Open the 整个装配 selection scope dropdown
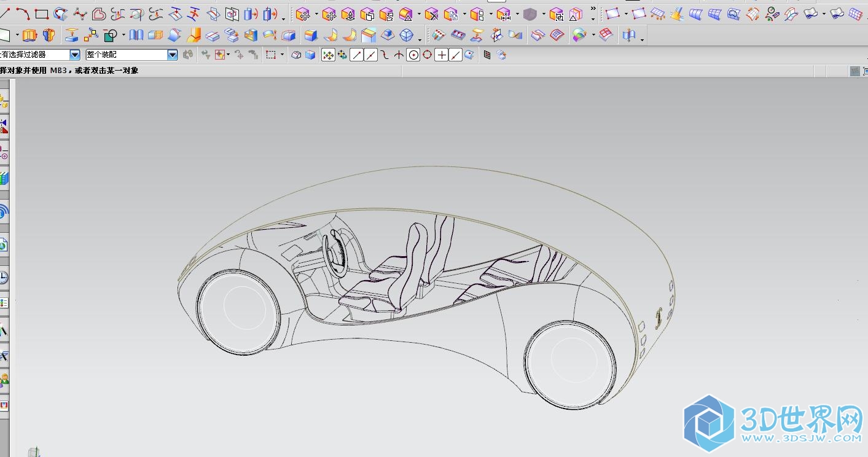Image resolution: width=868 pixels, height=457 pixels. pyautogui.click(x=173, y=55)
